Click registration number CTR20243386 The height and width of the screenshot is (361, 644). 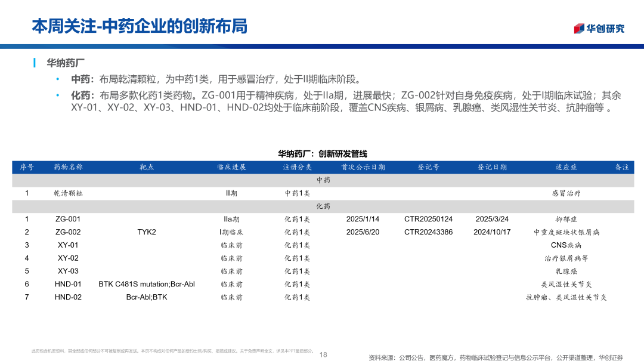pyautogui.click(x=428, y=232)
